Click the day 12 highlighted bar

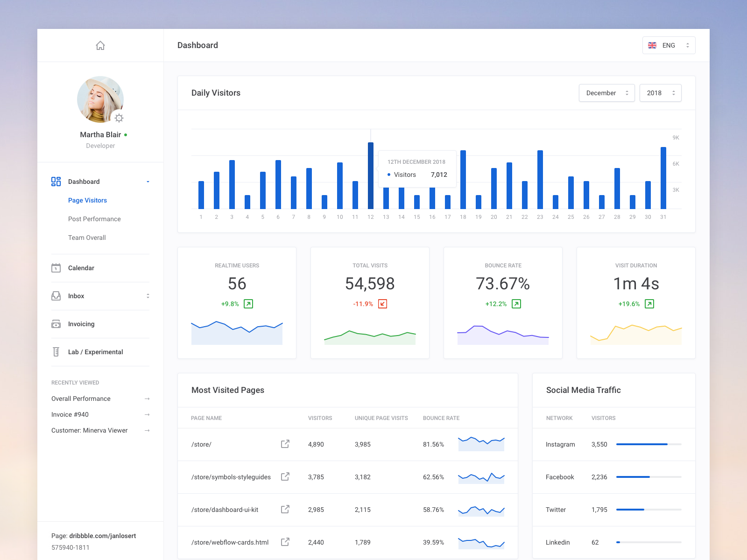click(371, 175)
